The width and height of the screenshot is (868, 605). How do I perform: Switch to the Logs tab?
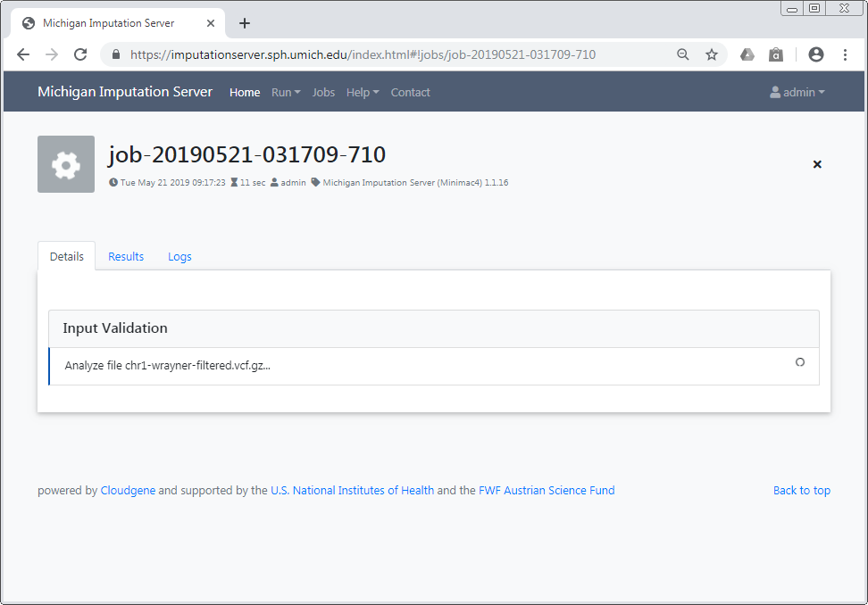(x=179, y=256)
